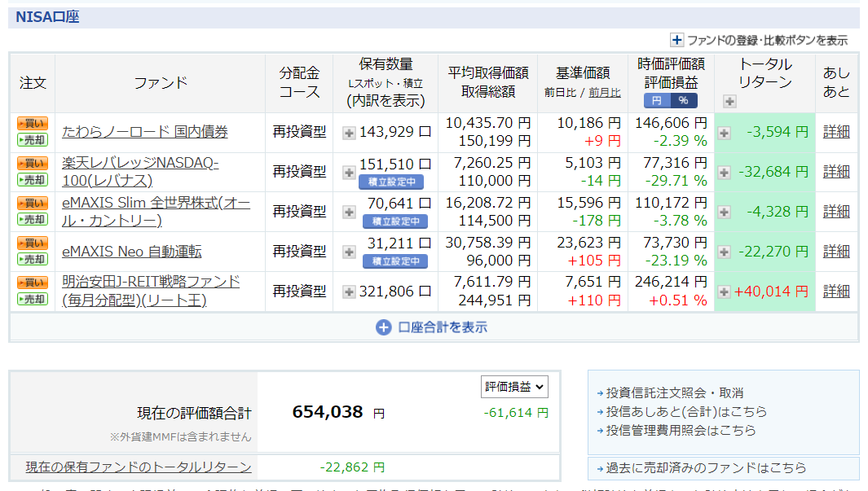This screenshot has width=868, height=491.
Task: Click 売却 button for eMAXIS Neo 自動運転
Action: (33, 259)
